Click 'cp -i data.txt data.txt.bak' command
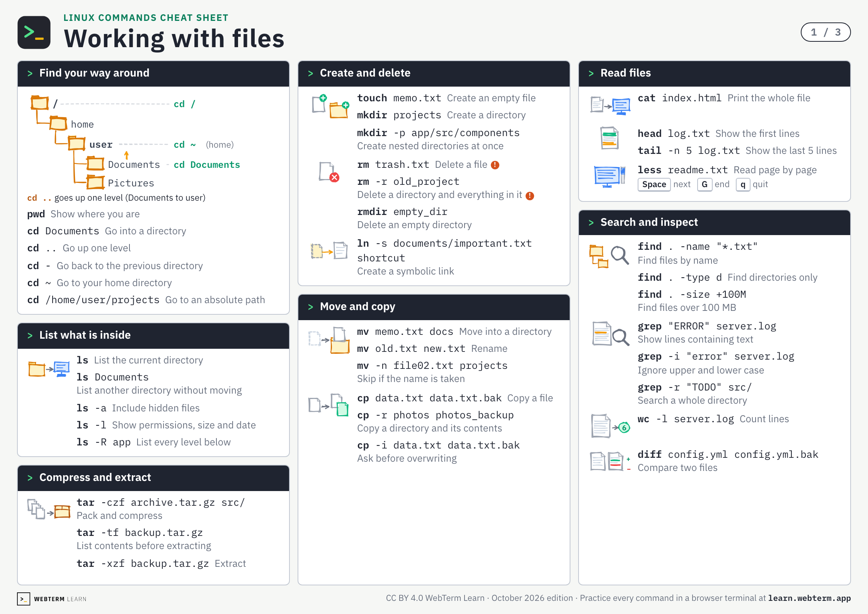 click(x=438, y=445)
